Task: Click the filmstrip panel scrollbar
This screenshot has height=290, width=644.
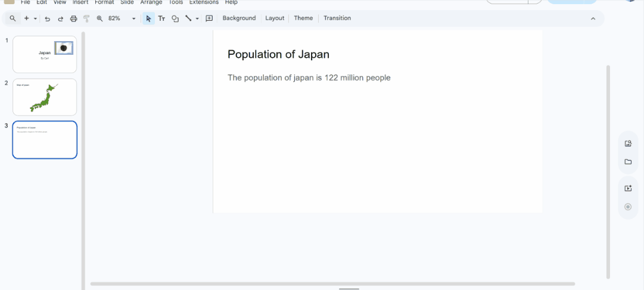Action: pyautogui.click(x=83, y=161)
